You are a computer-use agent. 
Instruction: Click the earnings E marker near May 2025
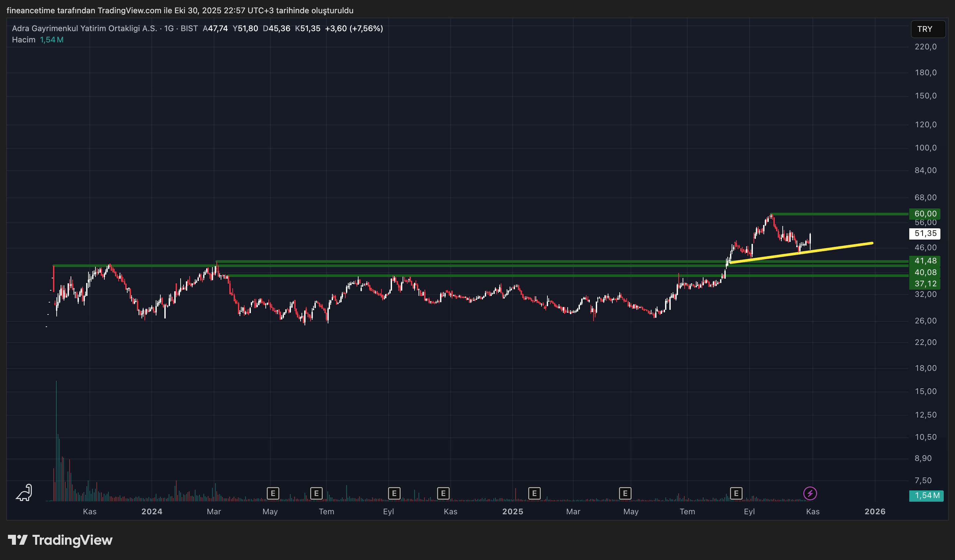(625, 493)
